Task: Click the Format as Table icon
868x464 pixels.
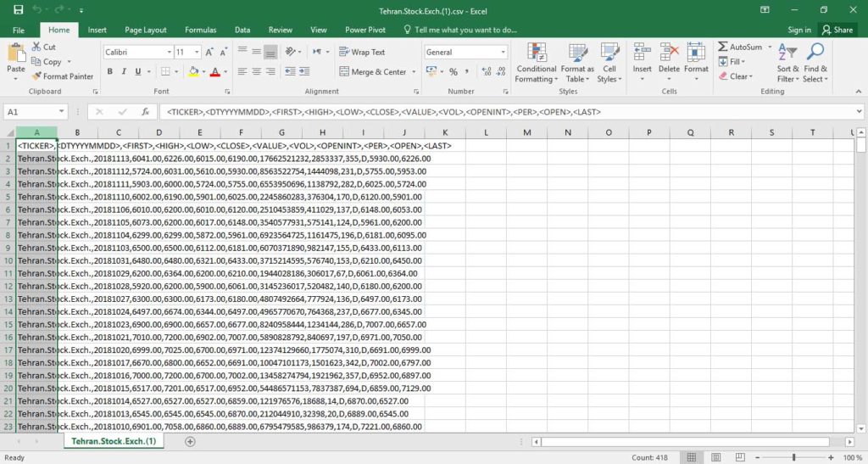Action: [577, 63]
